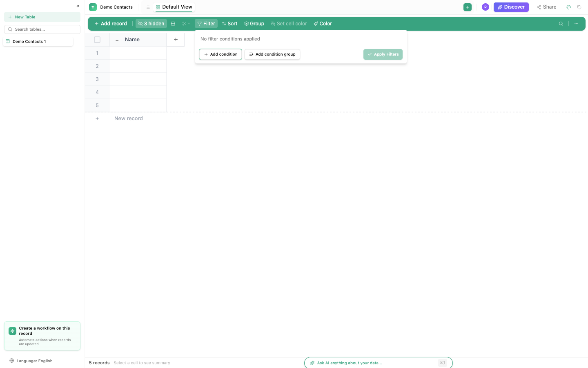Open the Sort menu
The height and width of the screenshot is (368, 588).
(229, 24)
